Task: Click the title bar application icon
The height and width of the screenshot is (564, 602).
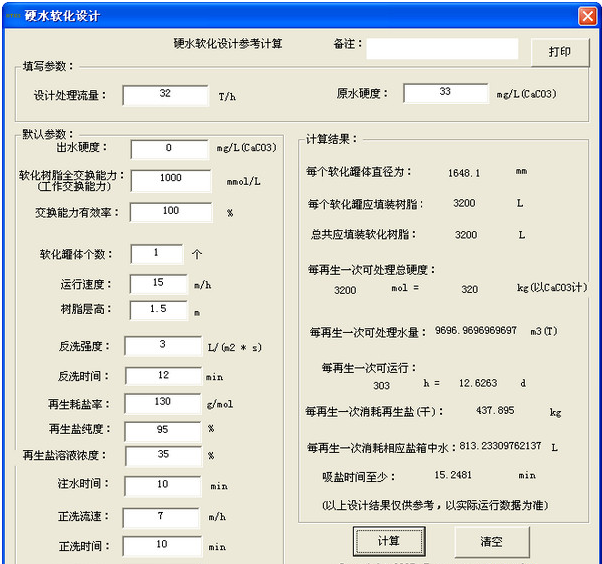Action: [x=13, y=16]
